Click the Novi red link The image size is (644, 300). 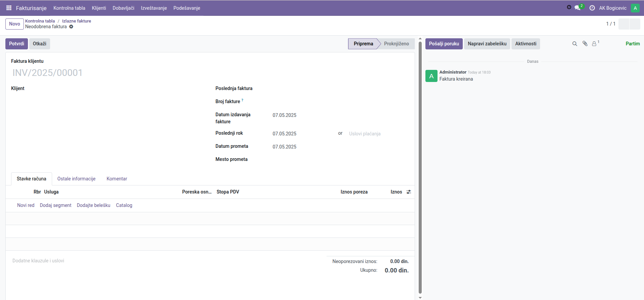coord(26,205)
